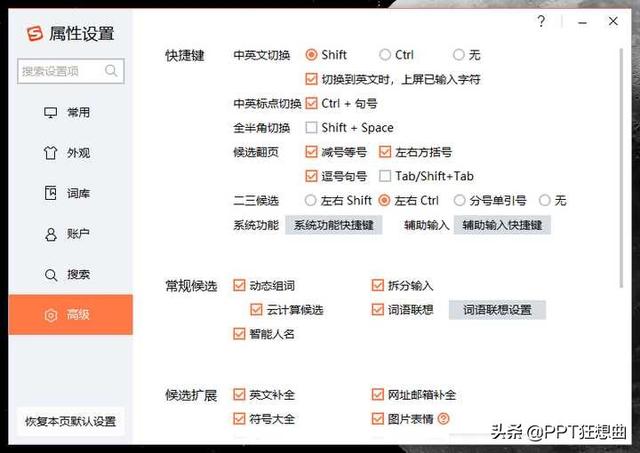The width and height of the screenshot is (640, 453).
Task: Enable the Shift + Space checkbox
Action: tap(311, 128)
